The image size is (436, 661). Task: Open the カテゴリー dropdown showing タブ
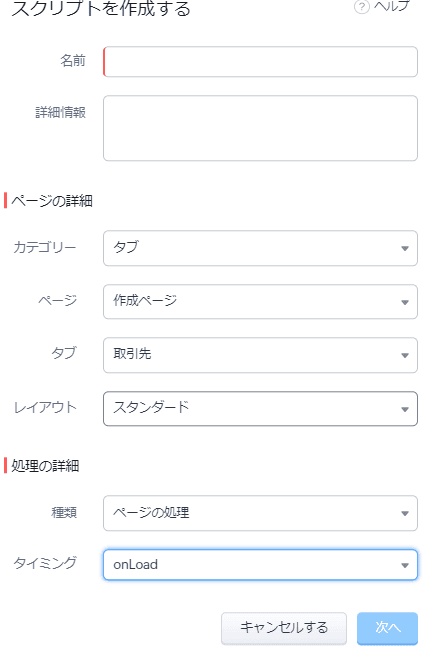click(260, 248)
